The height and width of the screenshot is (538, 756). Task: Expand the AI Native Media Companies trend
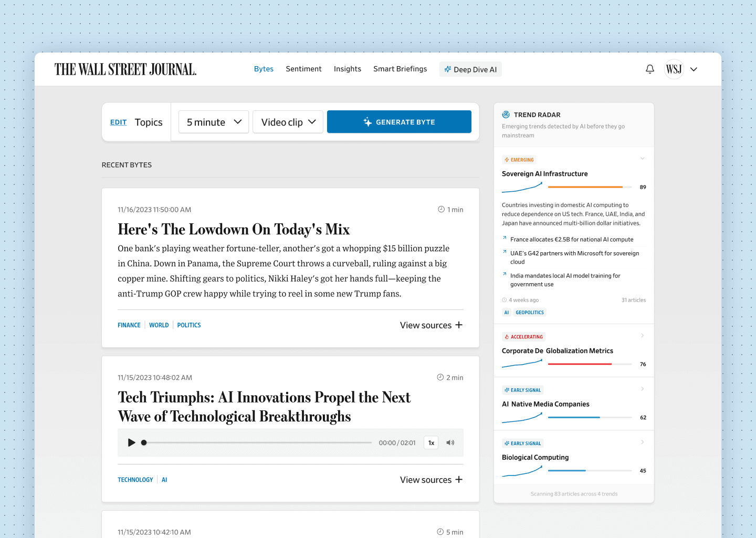click(642, 389)
